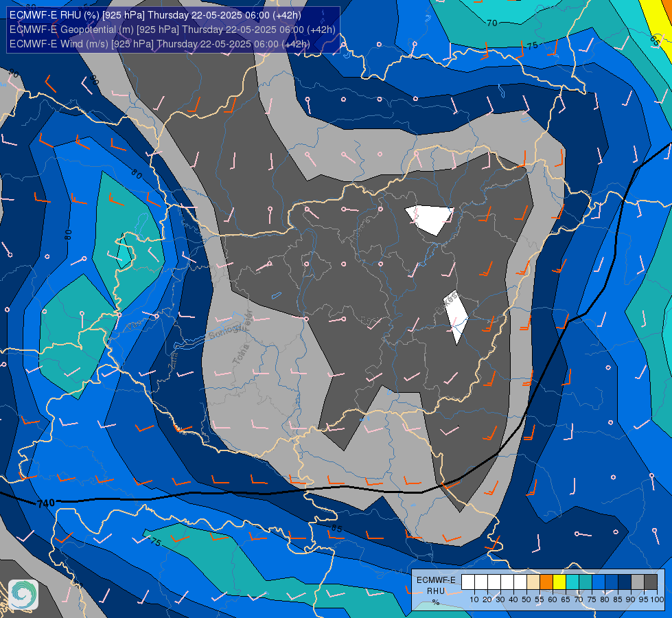
Task: Pick the dark gray 95–100 legend swatch
Action: click(651, 582)
